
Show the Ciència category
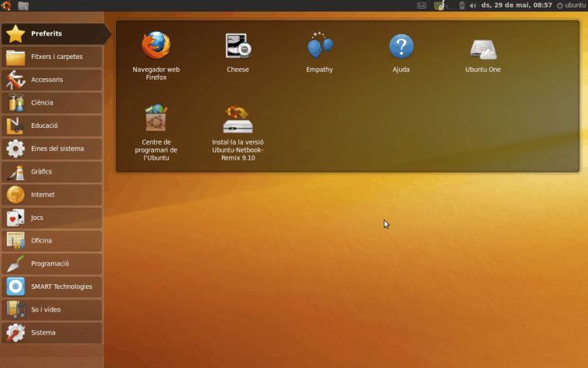52,102
